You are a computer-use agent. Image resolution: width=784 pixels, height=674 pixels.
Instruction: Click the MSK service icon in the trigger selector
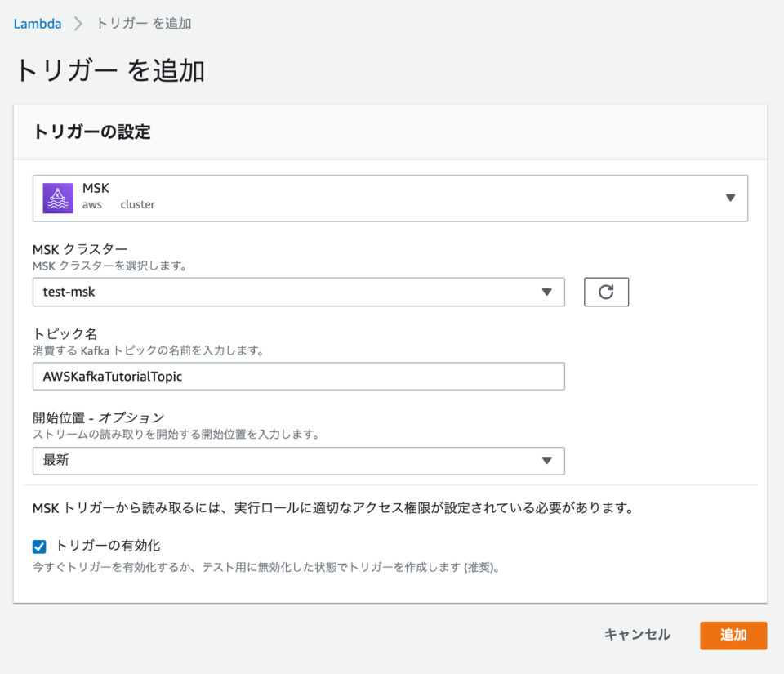click(x=57, y=198)
